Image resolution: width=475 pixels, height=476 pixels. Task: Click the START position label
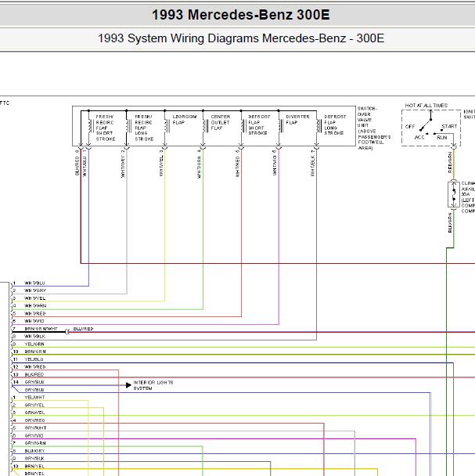pos(449,126)
